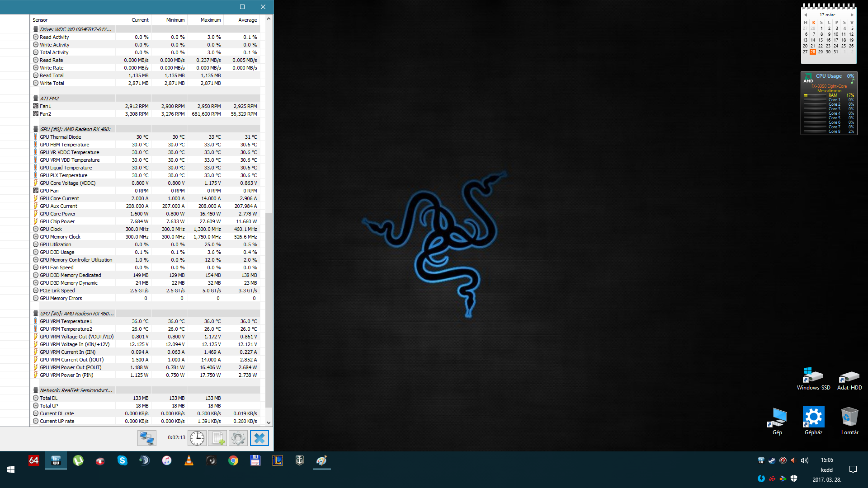Image resolution: width=868 pixels, height=488 pixels.
Task: Open sensor settings gear icon
Action: (238, 438)
